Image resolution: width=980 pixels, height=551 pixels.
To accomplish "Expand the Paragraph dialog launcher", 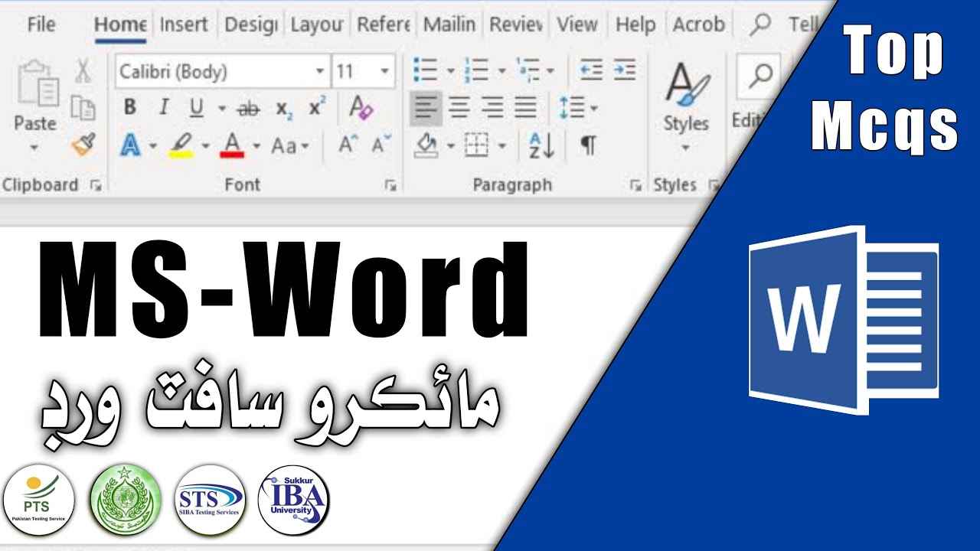I will pos(635,184).
